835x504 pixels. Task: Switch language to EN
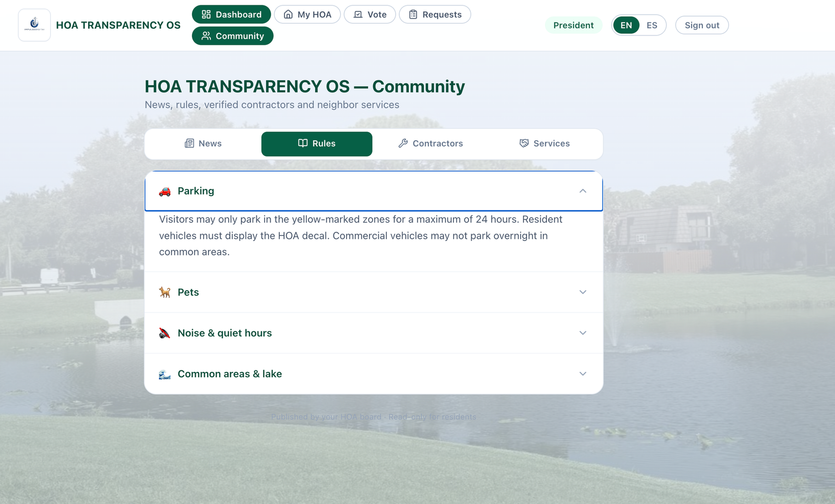pos(626,25)
